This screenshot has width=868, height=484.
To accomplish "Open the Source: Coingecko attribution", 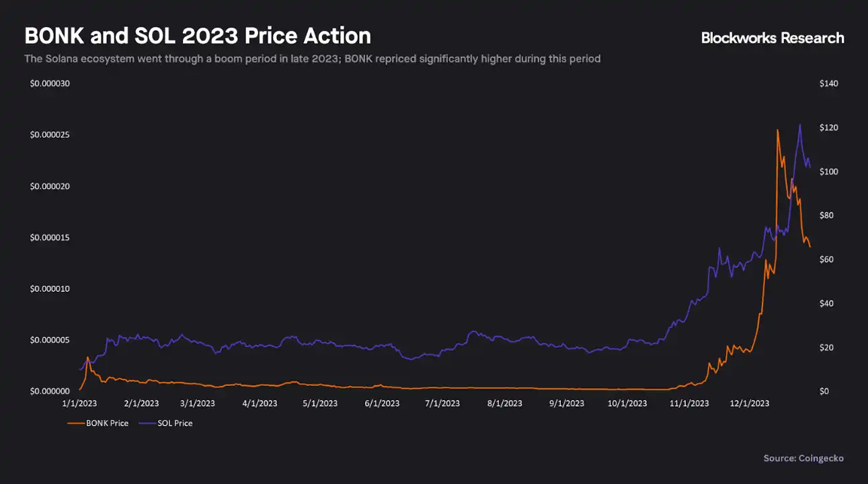I will [x=803, y=458].
